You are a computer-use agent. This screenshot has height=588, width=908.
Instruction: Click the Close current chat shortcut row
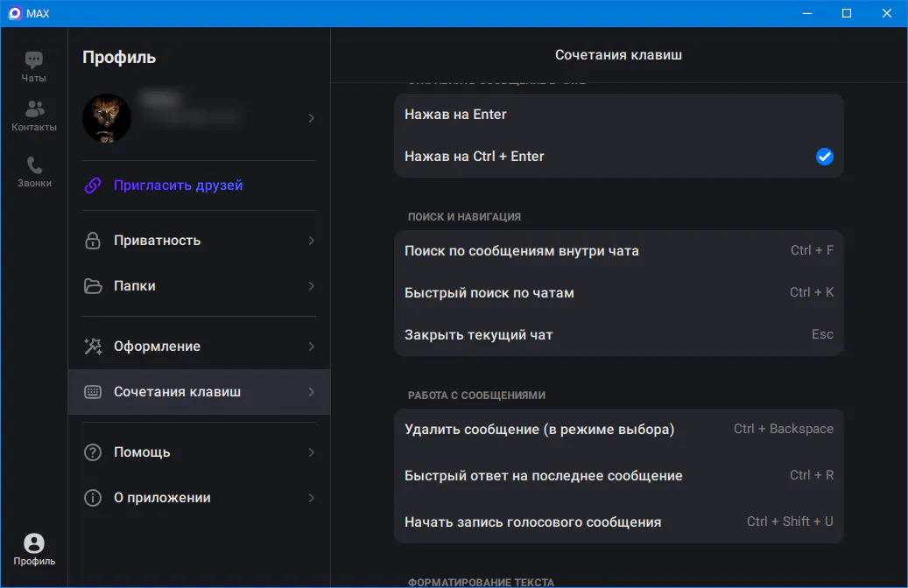click(x=618, y=335)
